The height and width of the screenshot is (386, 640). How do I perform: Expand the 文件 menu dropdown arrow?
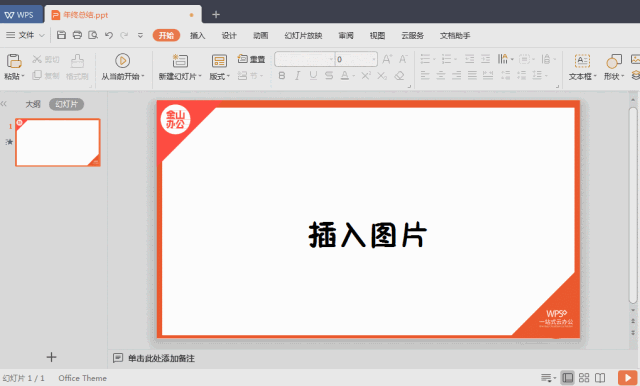coord(42,35)
